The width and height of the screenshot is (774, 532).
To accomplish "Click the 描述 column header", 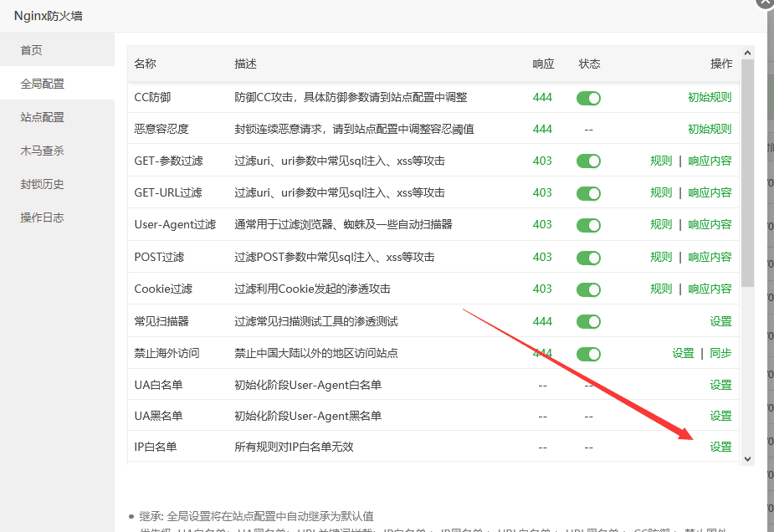I will [x=245, y=64].
